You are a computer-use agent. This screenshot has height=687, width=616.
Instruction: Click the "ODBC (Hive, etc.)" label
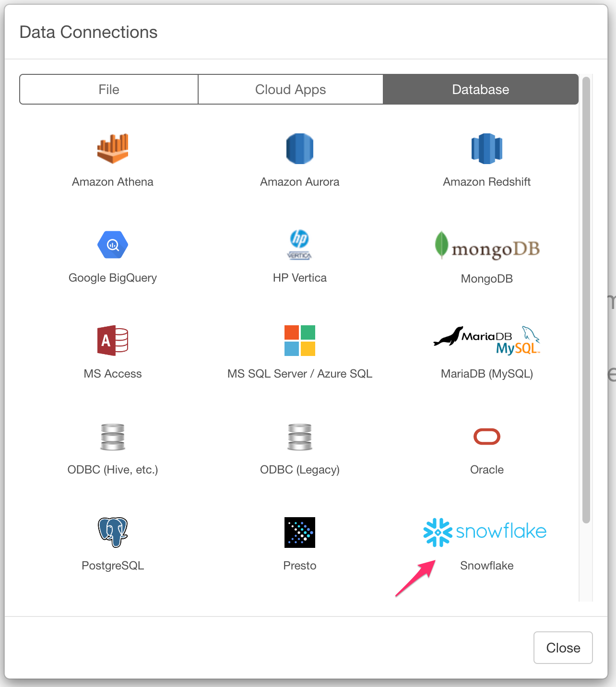(x=113, y=470)
